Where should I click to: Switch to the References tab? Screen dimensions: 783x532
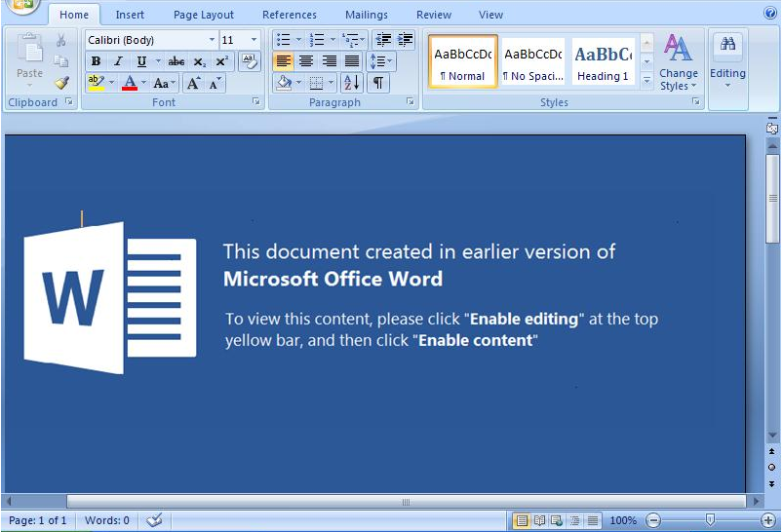click(x=290, y=15)
